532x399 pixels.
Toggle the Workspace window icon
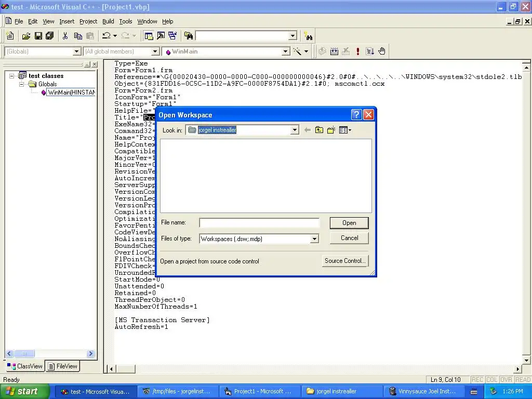point(149,36)
